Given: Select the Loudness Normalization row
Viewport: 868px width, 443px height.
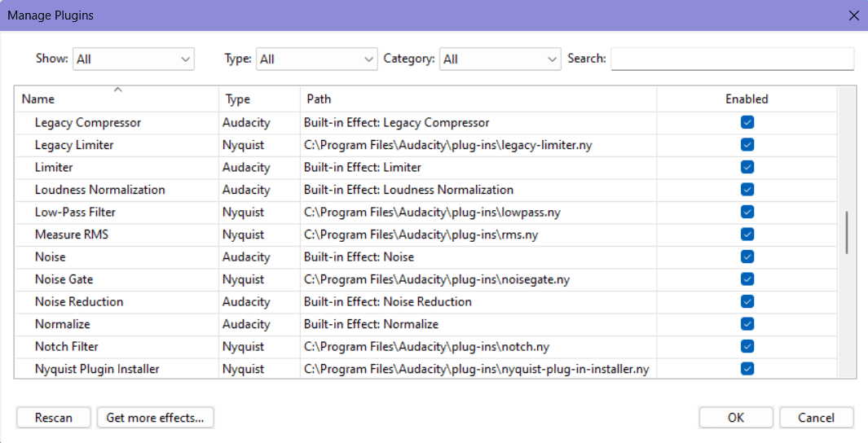Looking at the screenshot, I should click(x=425, y=190).
